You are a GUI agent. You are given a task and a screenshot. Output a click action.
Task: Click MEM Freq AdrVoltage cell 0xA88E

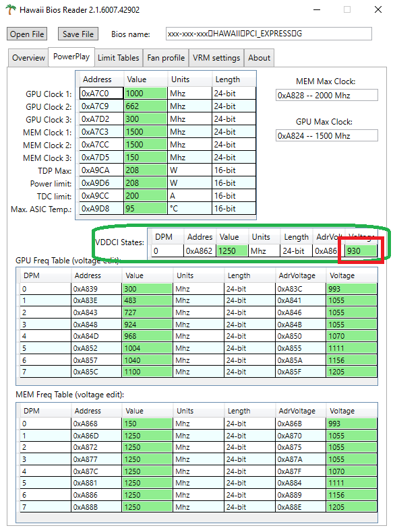301,507
